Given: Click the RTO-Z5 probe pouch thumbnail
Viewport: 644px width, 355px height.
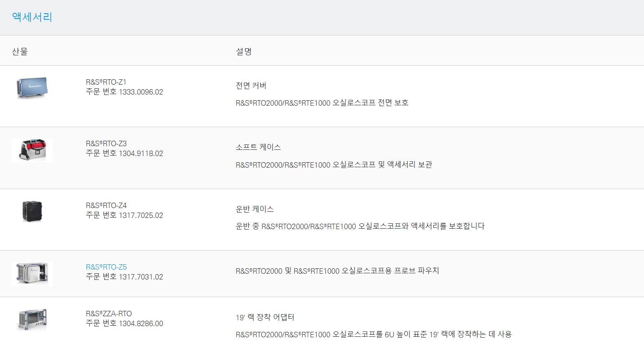Looking at the screenshot, I should click(32, 273).
